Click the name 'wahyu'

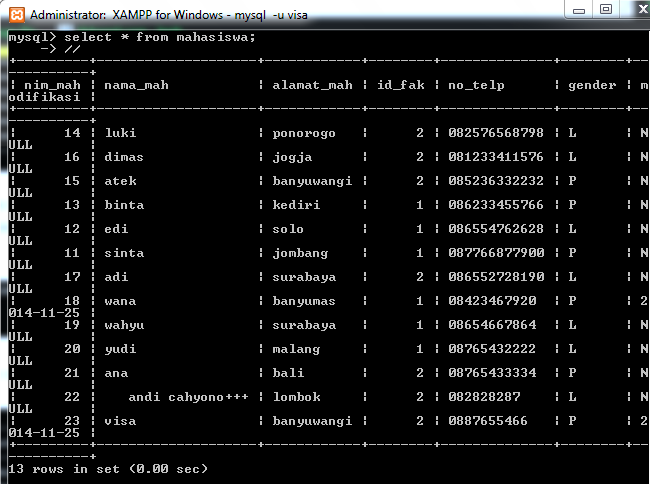124,326
